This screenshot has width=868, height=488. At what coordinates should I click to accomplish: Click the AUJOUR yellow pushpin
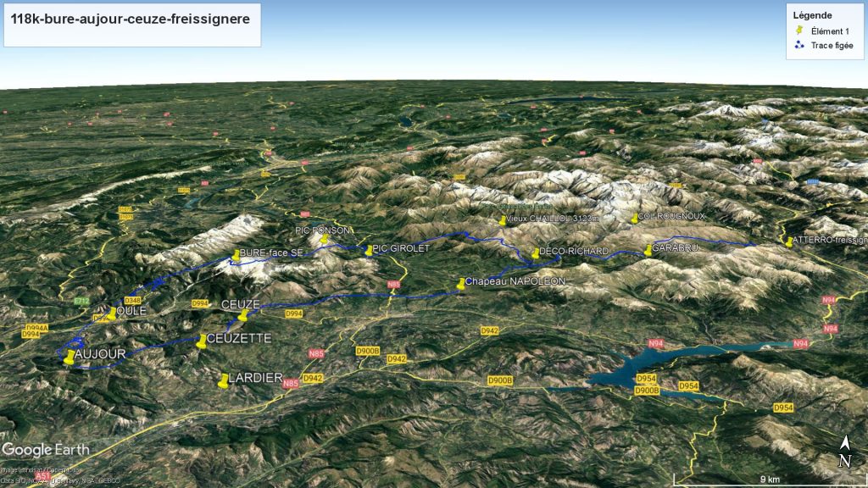(70, 357)
